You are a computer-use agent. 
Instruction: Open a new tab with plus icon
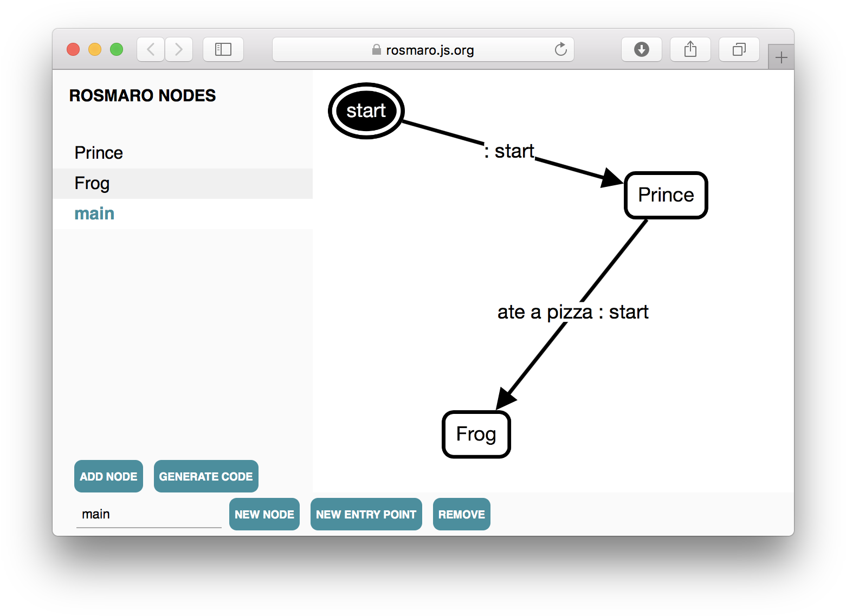point(781,57)
